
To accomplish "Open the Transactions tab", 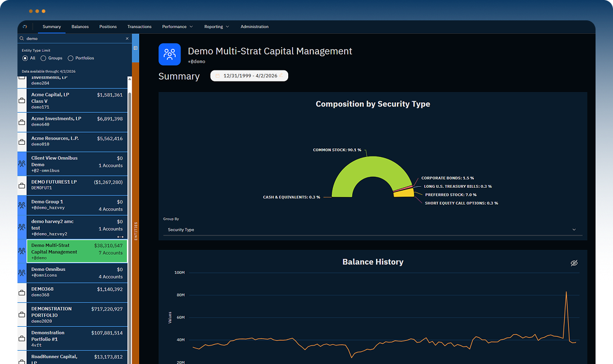I will click(139, 27).
